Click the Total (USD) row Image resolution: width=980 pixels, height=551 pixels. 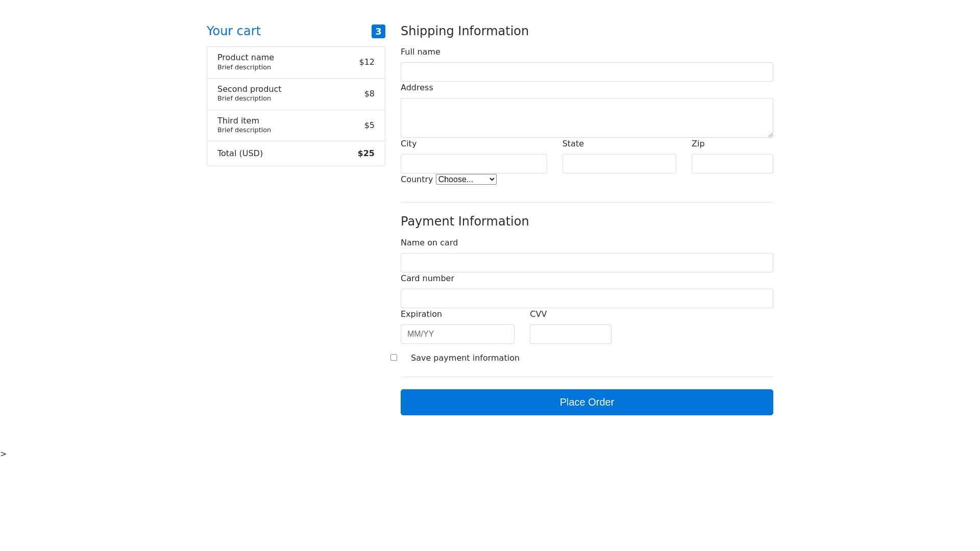click(x=296, y=154)
